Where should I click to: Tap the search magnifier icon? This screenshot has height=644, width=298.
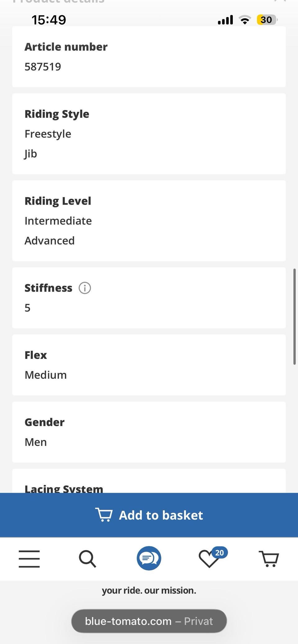87,559
